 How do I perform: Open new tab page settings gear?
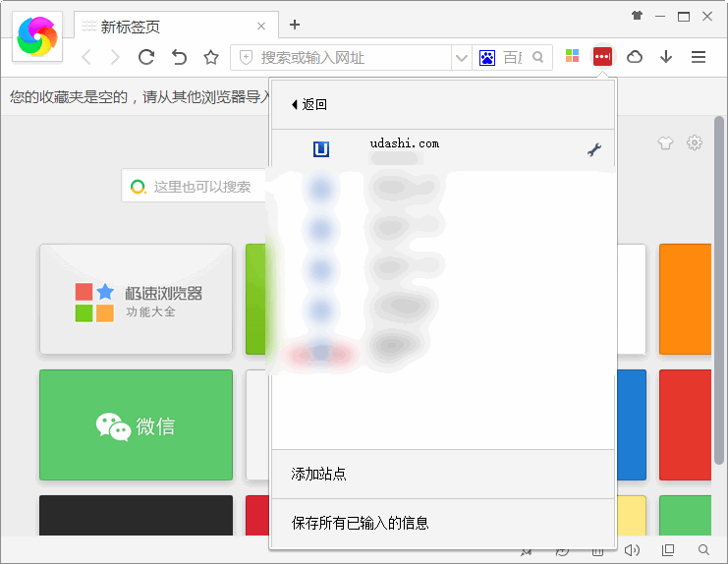pyautogui.click(x=695, y=143)
